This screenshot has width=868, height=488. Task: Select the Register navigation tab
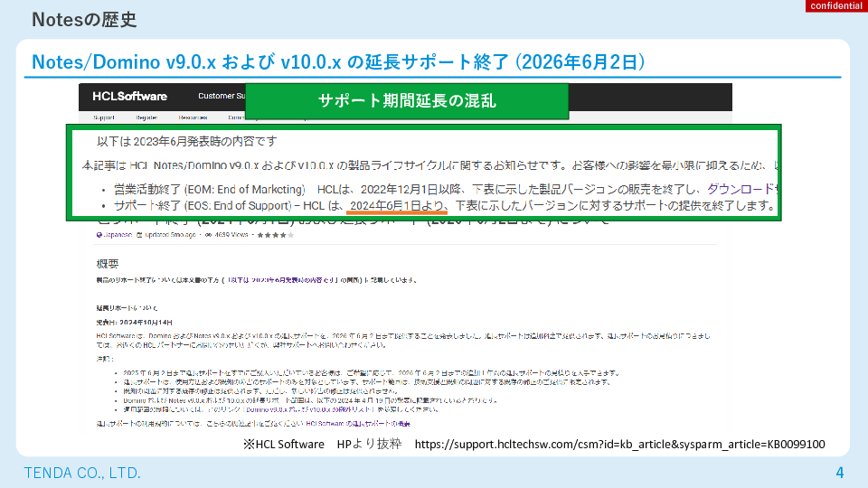point(146,117)
